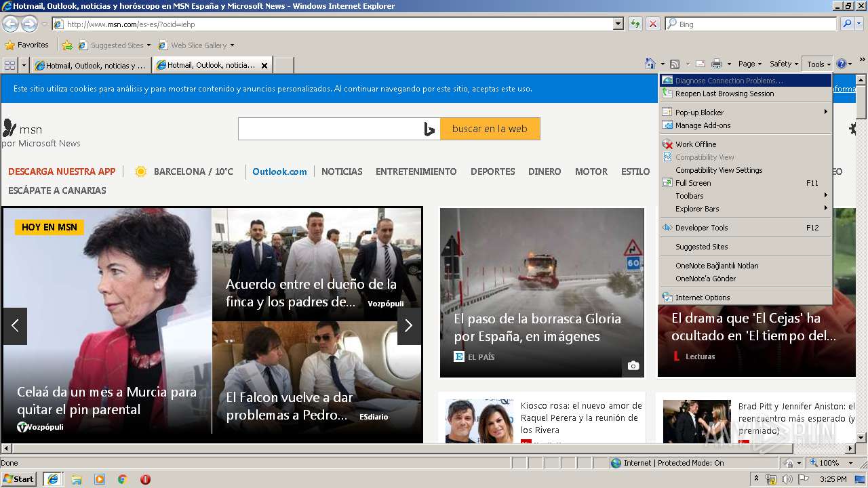Click the Bing logo in MSN search box
The height and width of the screenshot is (488, 868).
[429, 129]
